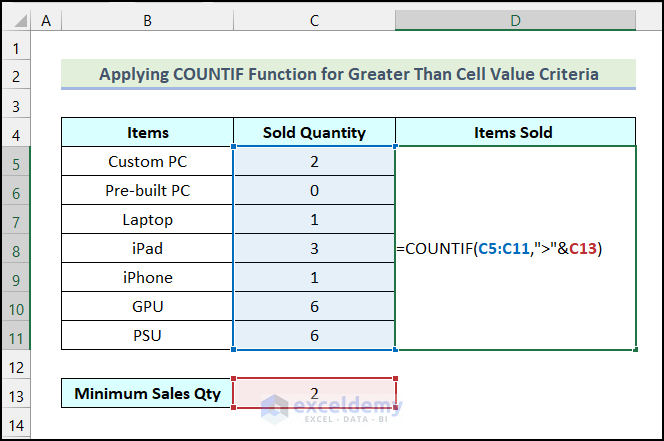Select column D header
664x441 pixels.
(x=515, y=20)
